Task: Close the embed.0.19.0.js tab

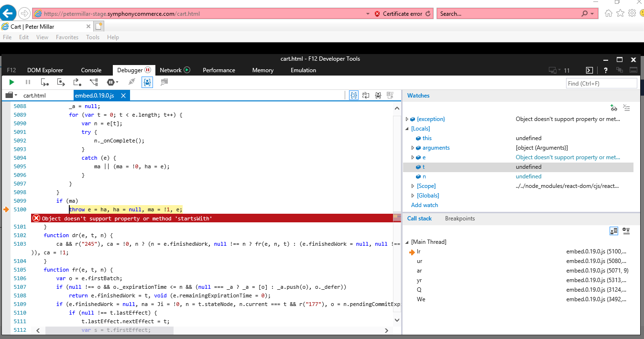Action: click(x=123, y=96)
